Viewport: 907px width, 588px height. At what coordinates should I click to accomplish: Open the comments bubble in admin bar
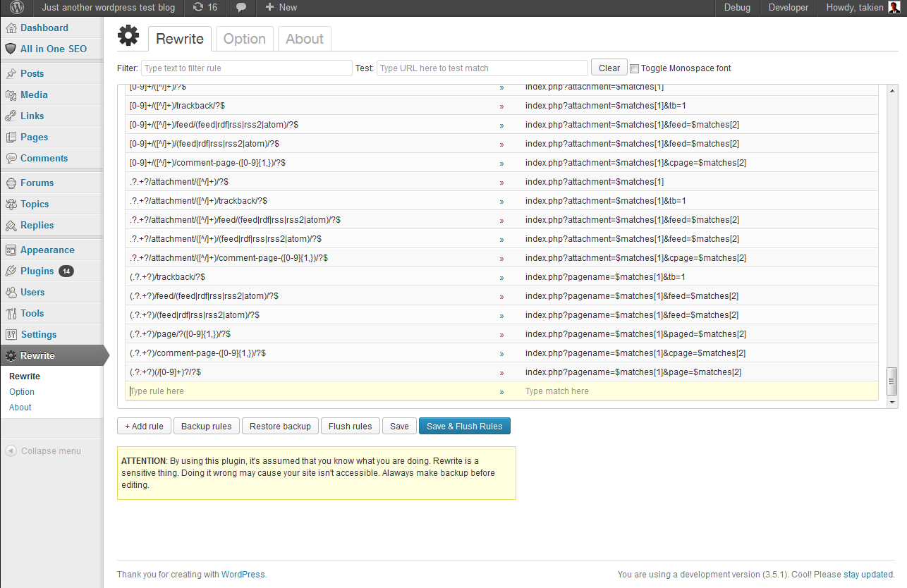pos(241,8)
